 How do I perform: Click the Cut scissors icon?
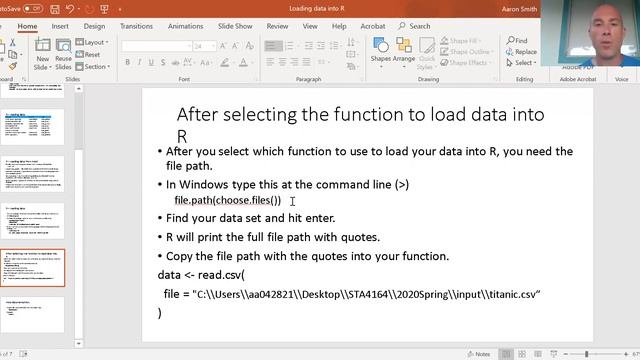tap(13, 42)
